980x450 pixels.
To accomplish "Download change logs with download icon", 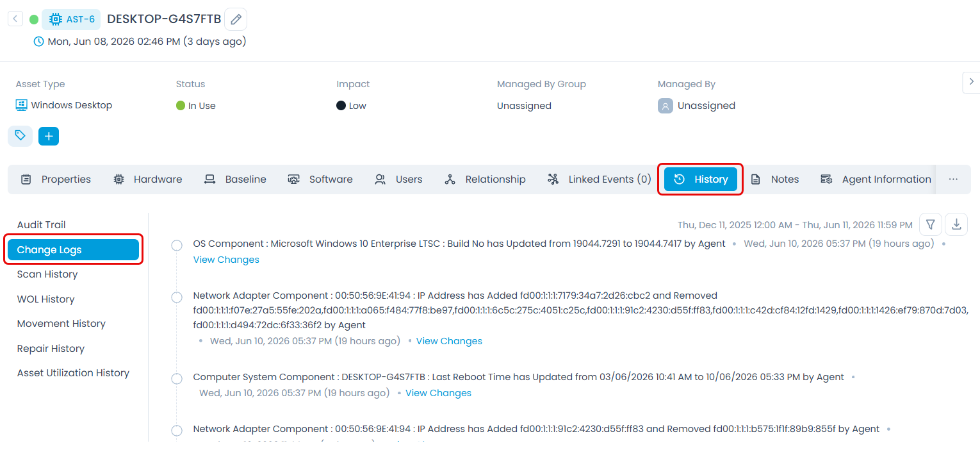I will tap(957, 224).
